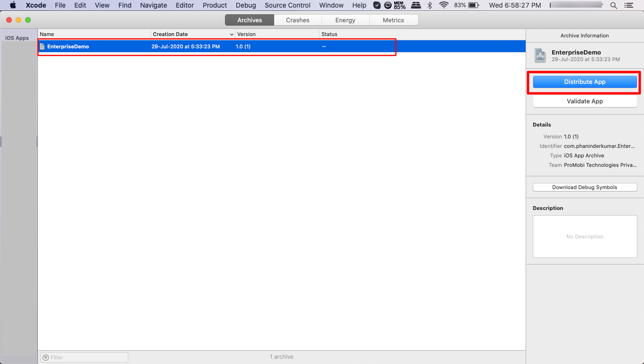Click the Version 1.0 (1) detail value
The image size is (644, 364).
[x=571, y=136]
